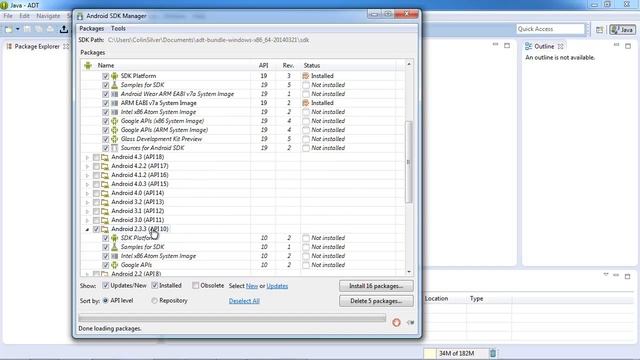
Task: Expand the Android 3.1 (API 12) node
Action: point(87,211)
